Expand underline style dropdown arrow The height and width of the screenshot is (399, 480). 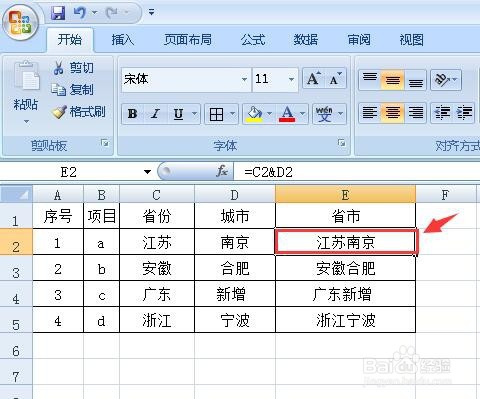click(x=194, y=114)
